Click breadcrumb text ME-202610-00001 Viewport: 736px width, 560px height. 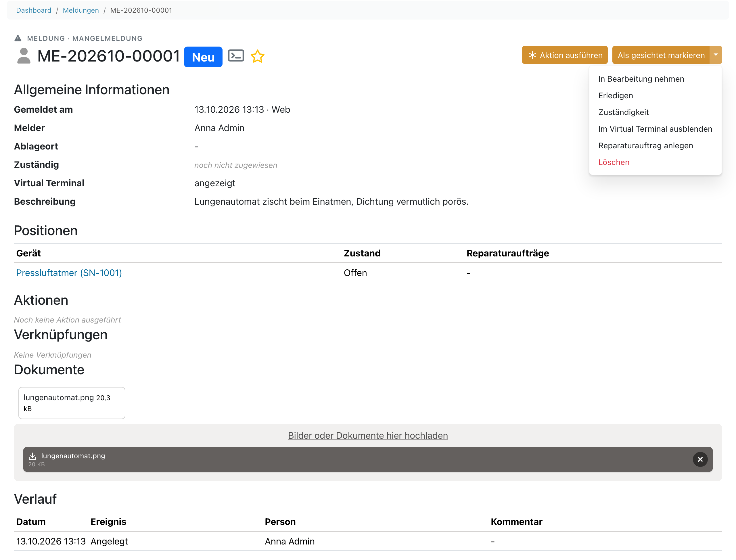click(x=141, y=10)
